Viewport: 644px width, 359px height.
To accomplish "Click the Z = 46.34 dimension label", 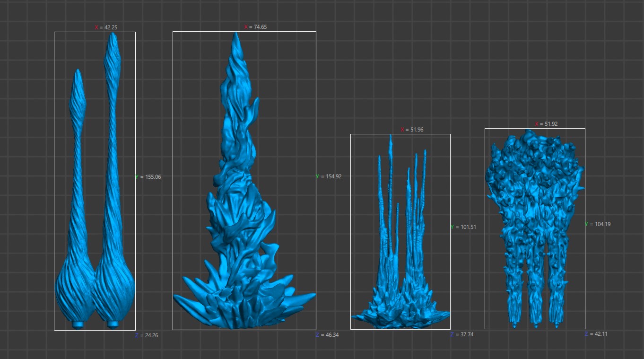I will tap(327, 335).
